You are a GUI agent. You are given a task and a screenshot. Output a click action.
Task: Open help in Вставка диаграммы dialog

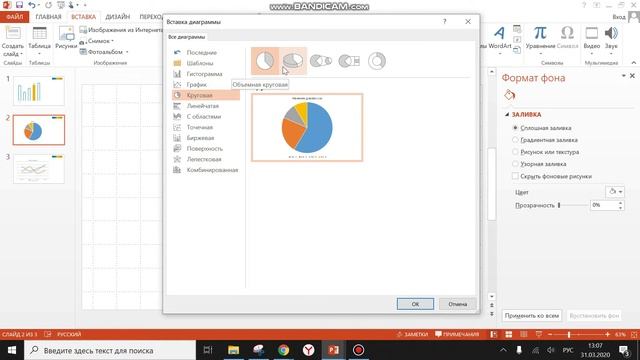(444, 22)
